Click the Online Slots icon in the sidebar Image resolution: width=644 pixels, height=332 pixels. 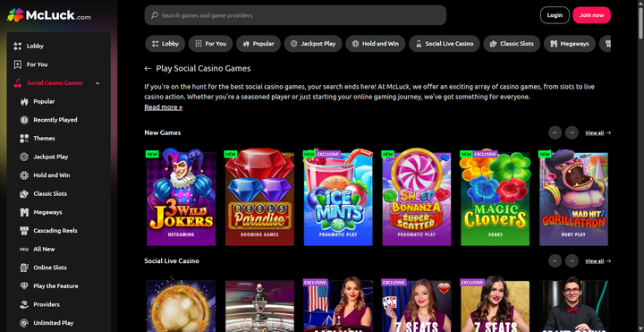tap(24, 268)
